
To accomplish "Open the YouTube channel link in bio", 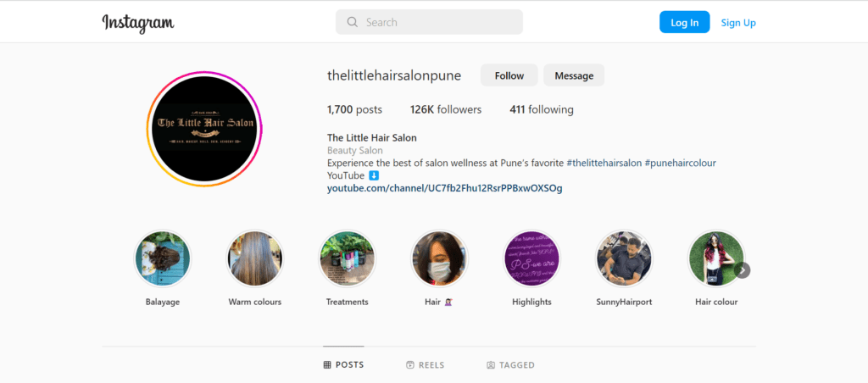I will pyautogui.click(x=444, y=188).
